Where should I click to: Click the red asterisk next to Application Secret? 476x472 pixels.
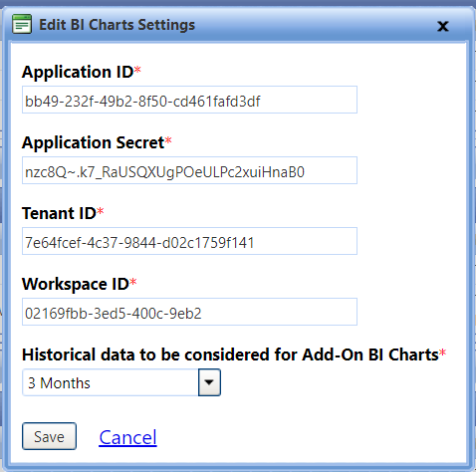click(x=168, y=140)
